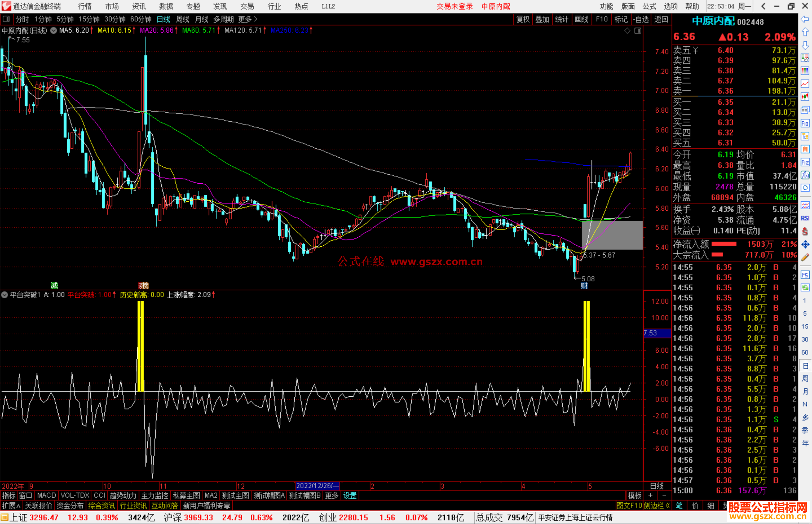Open the 公式 menu in top bar
The width and height of the screenshot is (812, 524).
pos(649,6)
